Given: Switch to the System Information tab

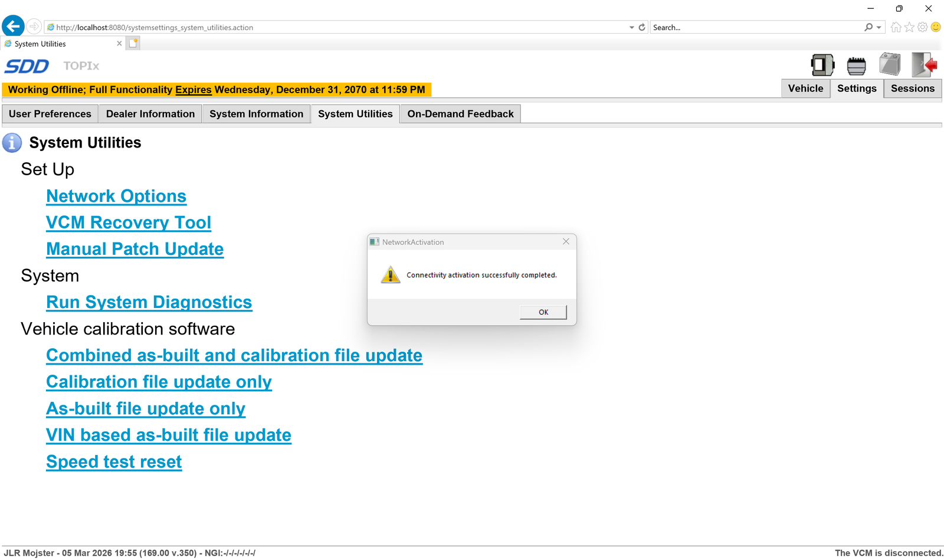Looking at the screenshot, I should tap(256, 114).
